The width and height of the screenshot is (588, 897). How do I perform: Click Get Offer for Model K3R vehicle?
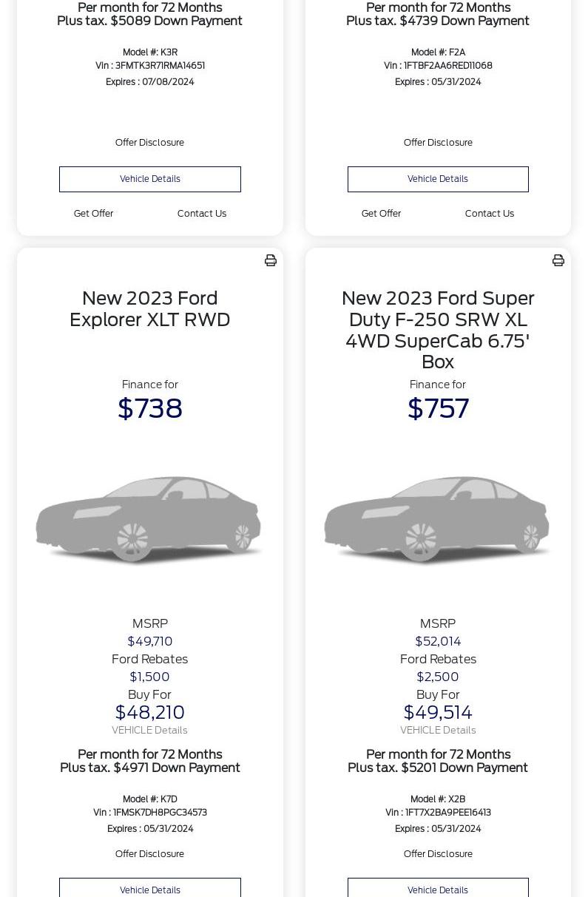tap(93, 214)
